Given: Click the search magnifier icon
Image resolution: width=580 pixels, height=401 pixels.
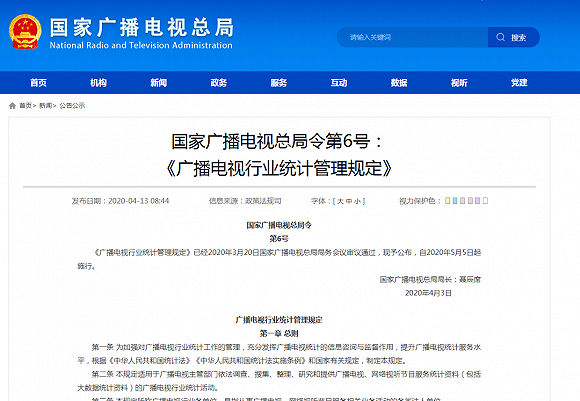Looking at the screenshot, I should tap(500, 37).
